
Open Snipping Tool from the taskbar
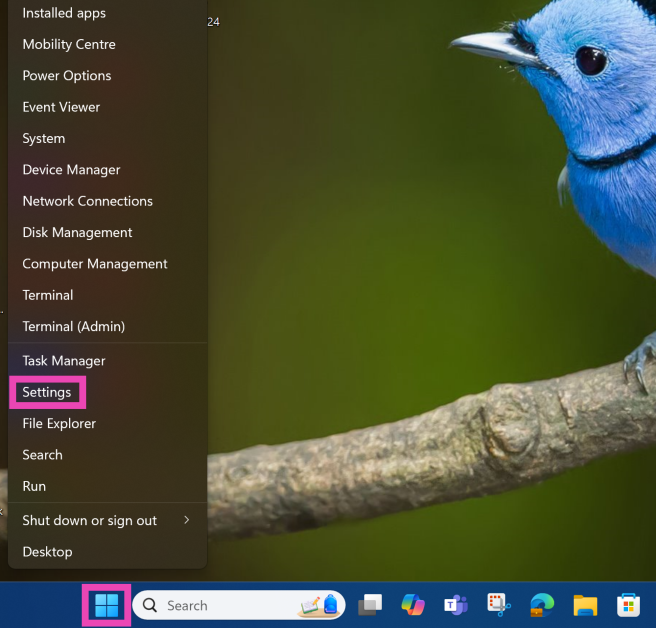click(x=499, y=605)
